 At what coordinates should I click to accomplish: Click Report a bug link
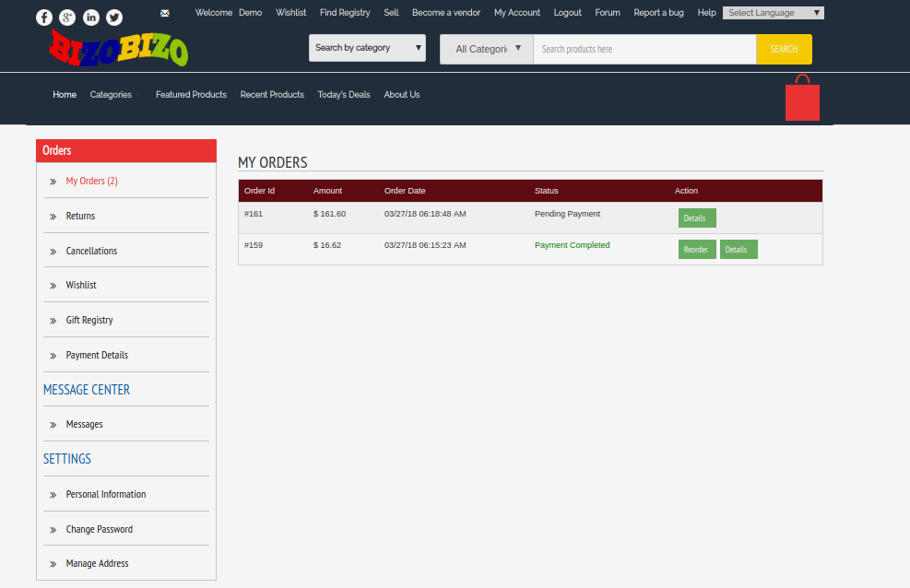coord(658,12)
